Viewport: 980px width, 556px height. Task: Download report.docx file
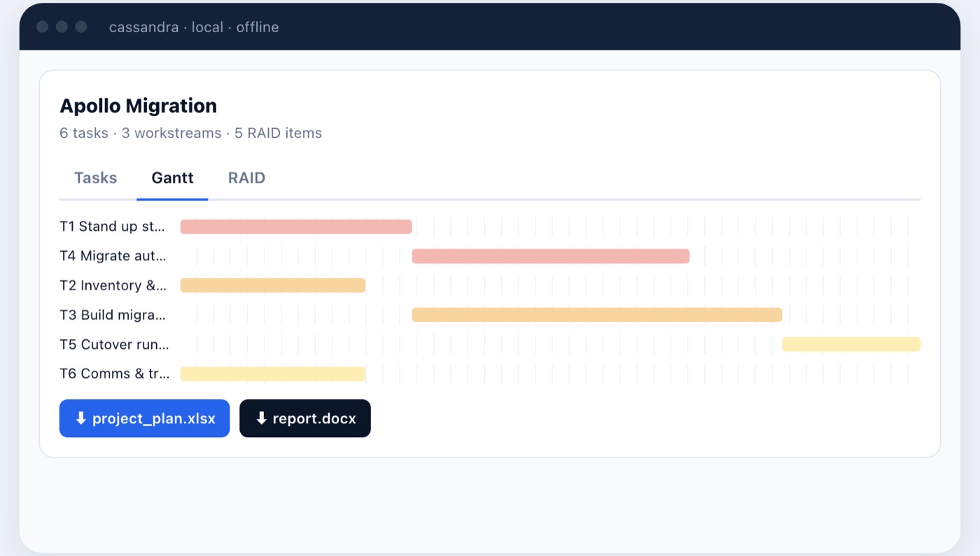(305, 418)
